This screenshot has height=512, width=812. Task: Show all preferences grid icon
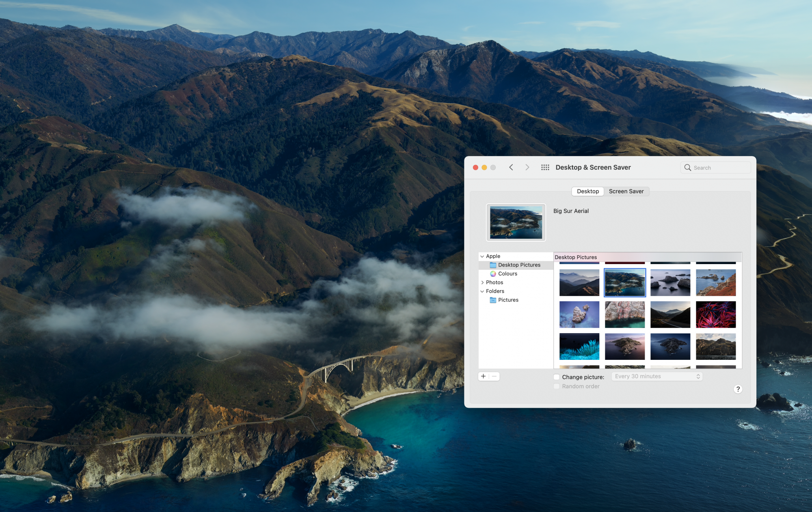point(545,168)
